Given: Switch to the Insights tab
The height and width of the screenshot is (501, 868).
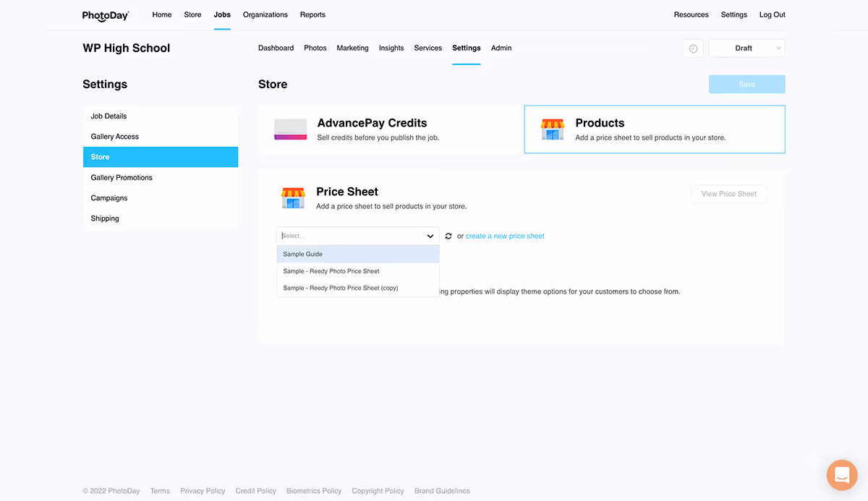Looking at the screenshot, I should click(x=391, y=48).
